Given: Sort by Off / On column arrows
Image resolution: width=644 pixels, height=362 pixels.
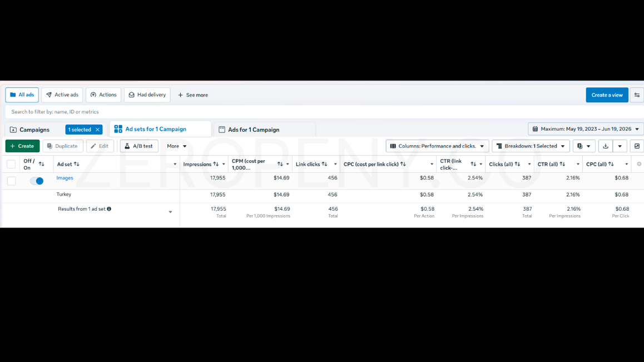Looking at the screenshot, I should tap(42, 165).
